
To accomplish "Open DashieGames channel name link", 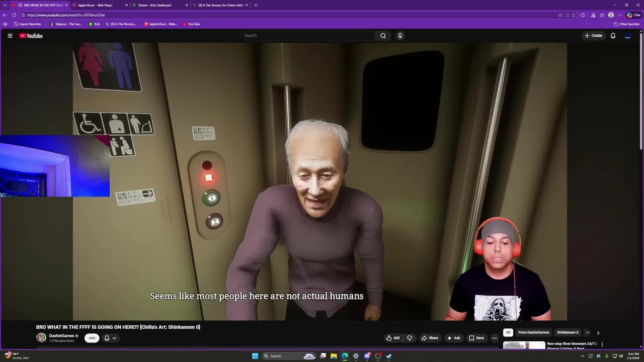I will point(61,335).
